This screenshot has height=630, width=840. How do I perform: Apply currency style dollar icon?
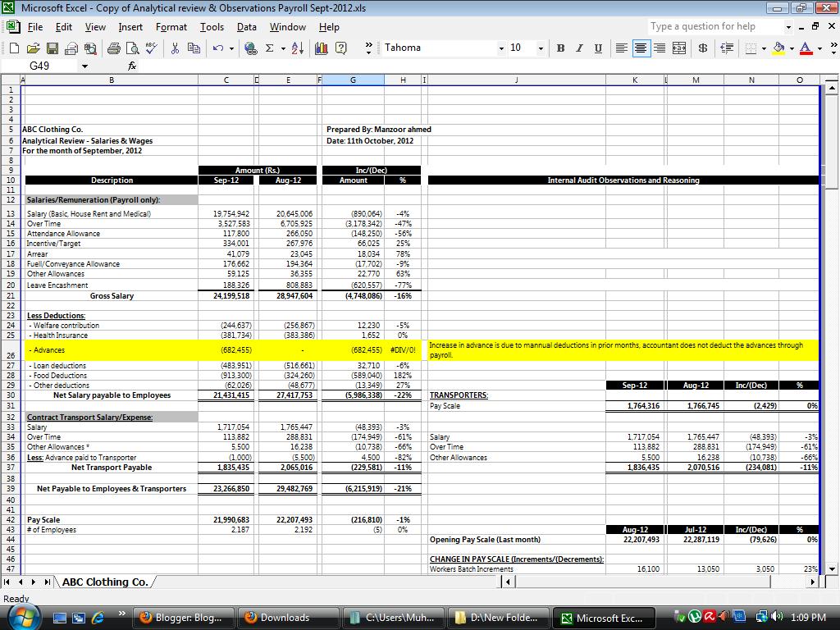(x=703, y=48)
